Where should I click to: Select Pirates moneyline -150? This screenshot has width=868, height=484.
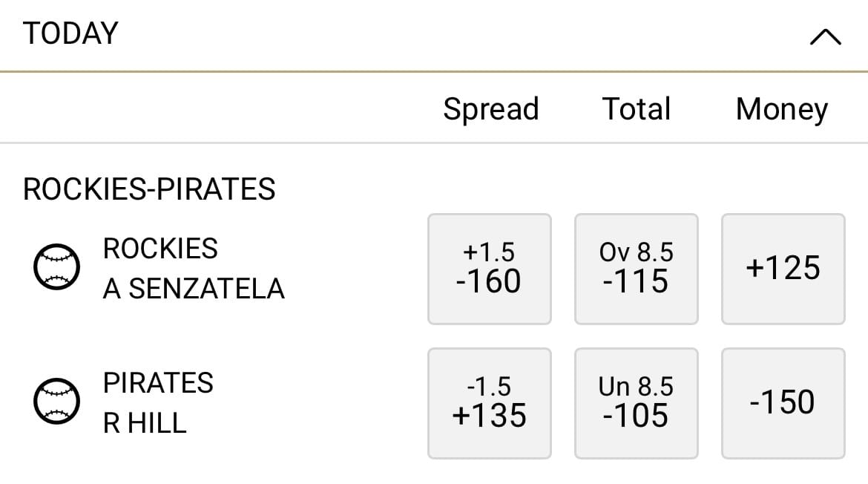pos(783,403)
